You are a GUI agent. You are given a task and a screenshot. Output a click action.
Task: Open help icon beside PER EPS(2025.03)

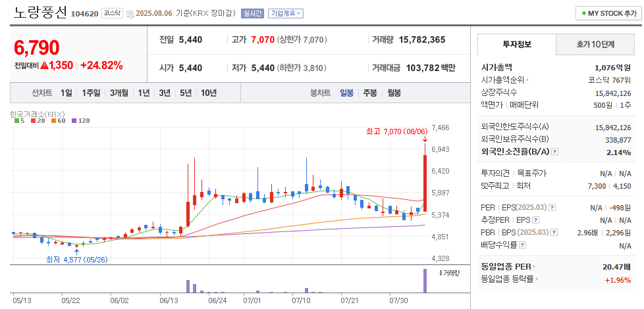552,208
